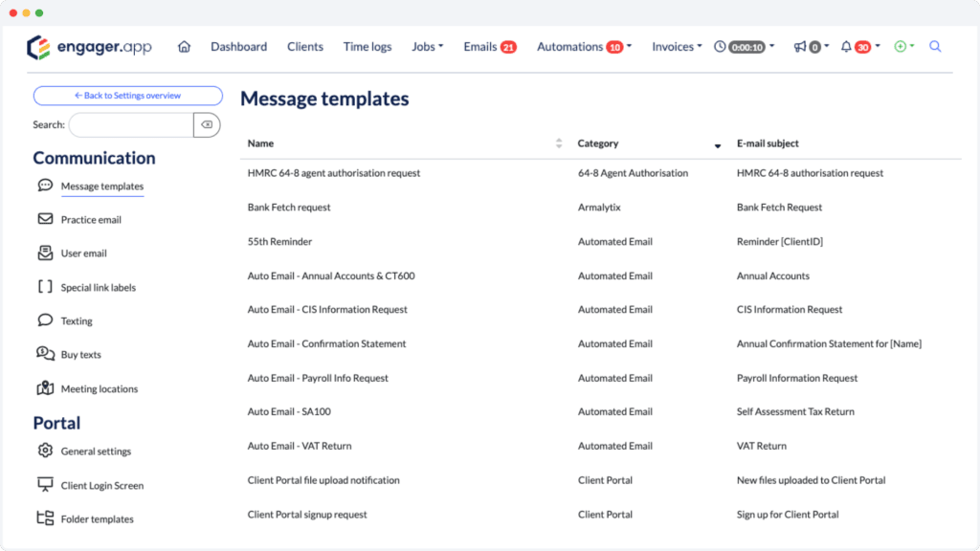Image resolution: width=980 pixels, height=551 pixels.
Task: Click the Special link labels brackets icon
Action: (45, 287)
